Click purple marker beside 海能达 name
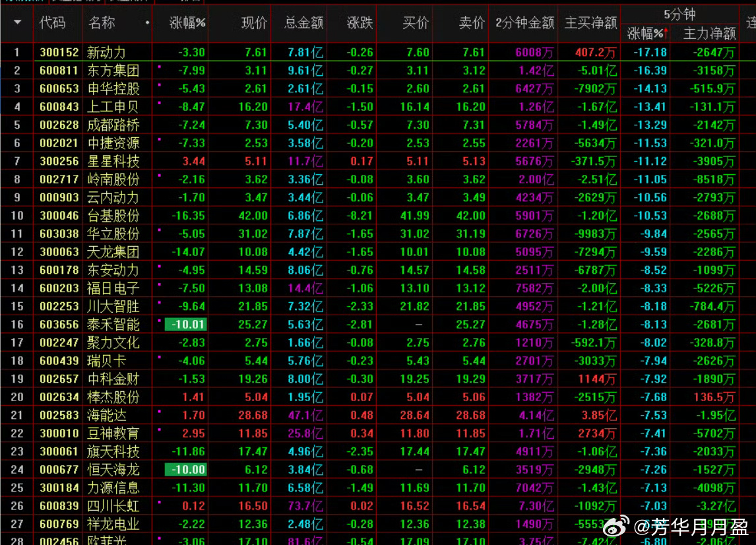 pyautogui.click(x=159, y=410)
